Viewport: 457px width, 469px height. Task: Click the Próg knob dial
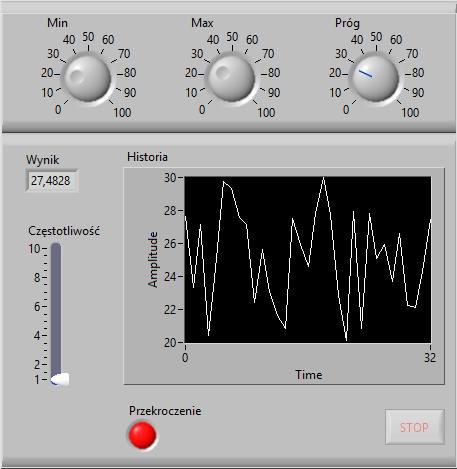pyautogui.click(x=375, y=78)
